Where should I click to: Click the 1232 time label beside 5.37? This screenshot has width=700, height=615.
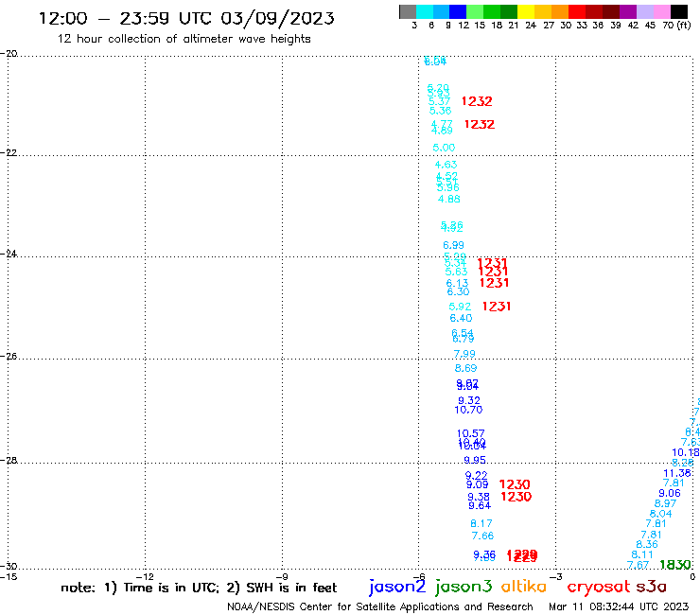pyautogui.click(x=477, y=101)
